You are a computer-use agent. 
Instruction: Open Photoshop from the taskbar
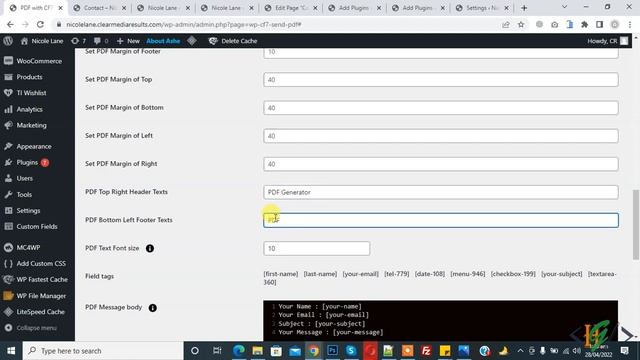(x=333, y=351)
